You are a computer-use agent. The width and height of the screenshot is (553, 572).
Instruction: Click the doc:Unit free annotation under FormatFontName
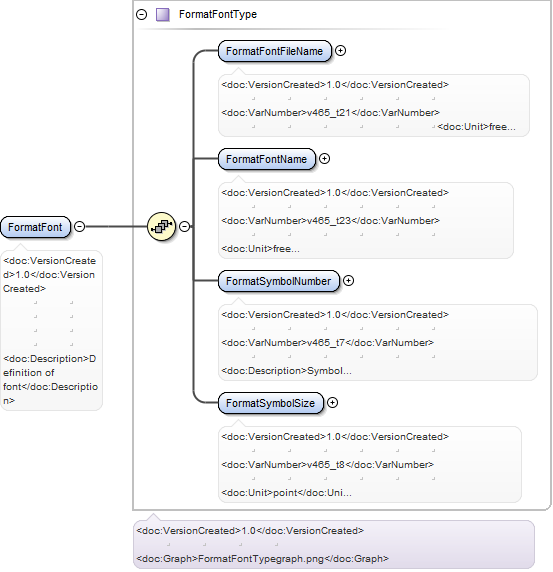[x=260, y=249]
